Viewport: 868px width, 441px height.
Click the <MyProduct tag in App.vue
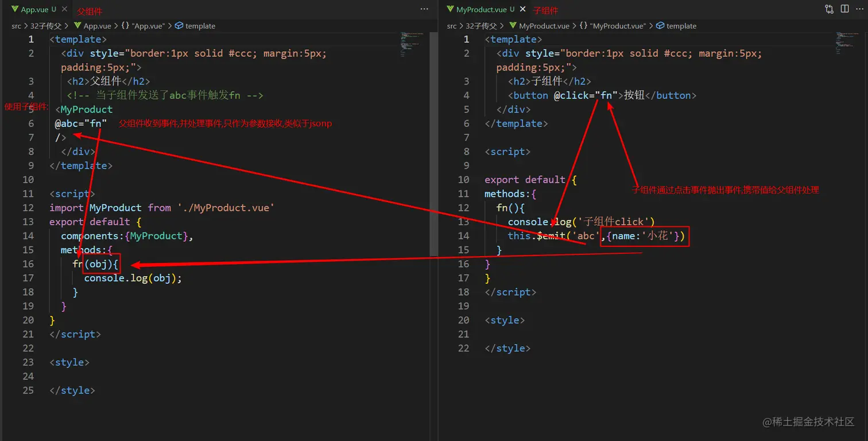[x=84, y=109]
